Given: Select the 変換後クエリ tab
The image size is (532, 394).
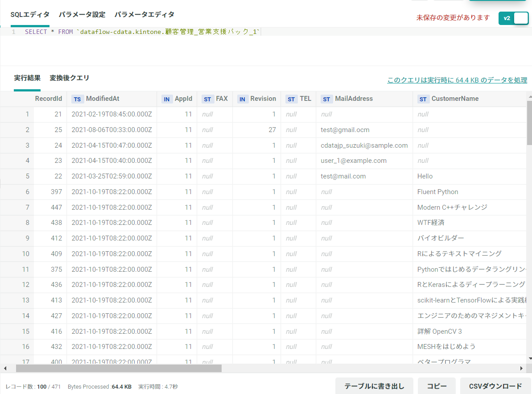Looking at the screenshot, I should (69, 78).
